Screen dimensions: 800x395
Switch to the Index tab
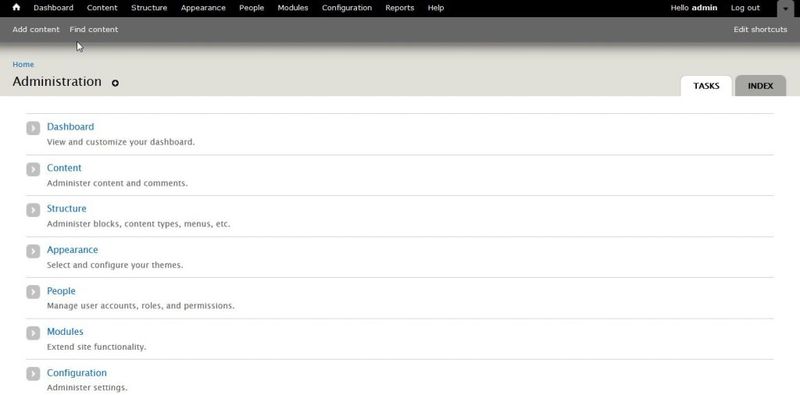pos(760,86)
